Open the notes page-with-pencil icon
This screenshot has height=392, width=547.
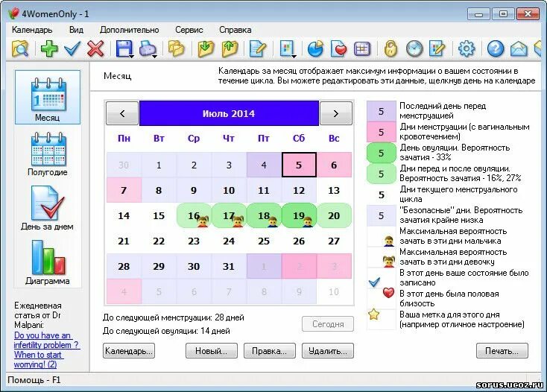tap(257, 48)
